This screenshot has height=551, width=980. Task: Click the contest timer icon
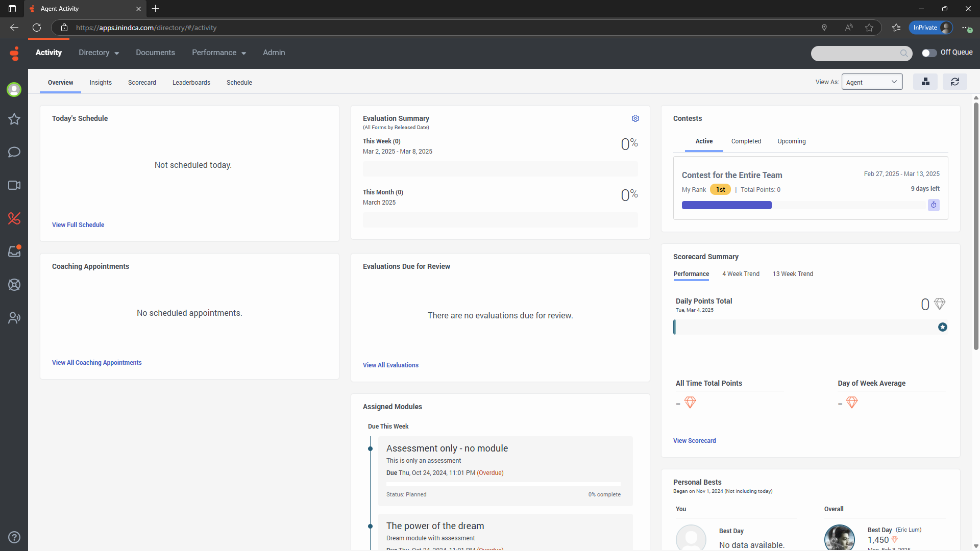point(934,205)
